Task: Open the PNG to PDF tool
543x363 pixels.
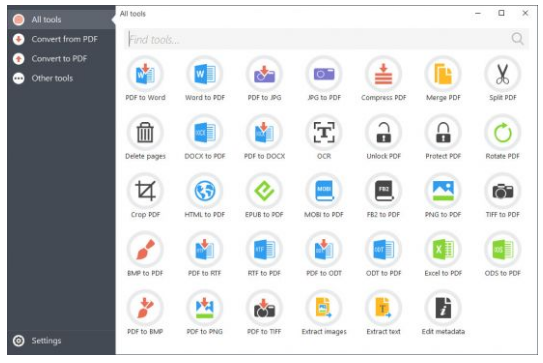Action: tap(443, 191)
